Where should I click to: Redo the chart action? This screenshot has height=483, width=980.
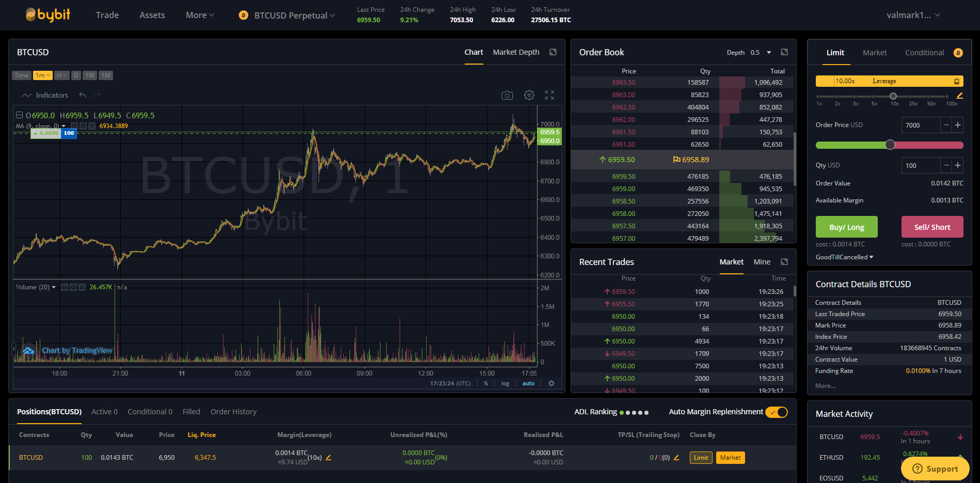point(97,95)
